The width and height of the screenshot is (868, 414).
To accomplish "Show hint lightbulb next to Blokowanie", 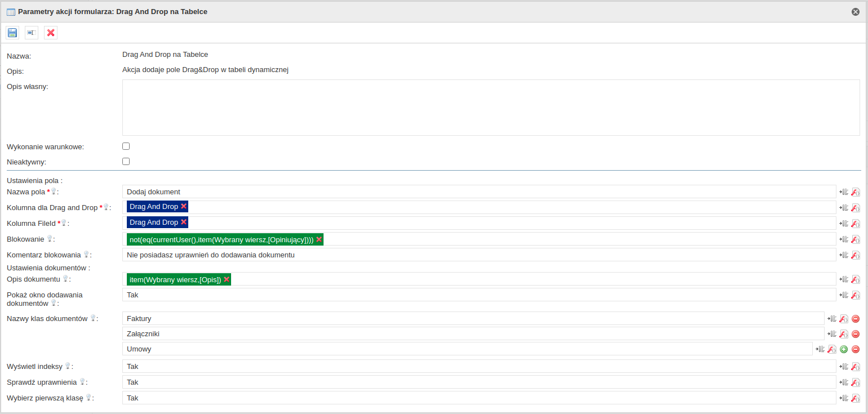I will tap(50, 238).
